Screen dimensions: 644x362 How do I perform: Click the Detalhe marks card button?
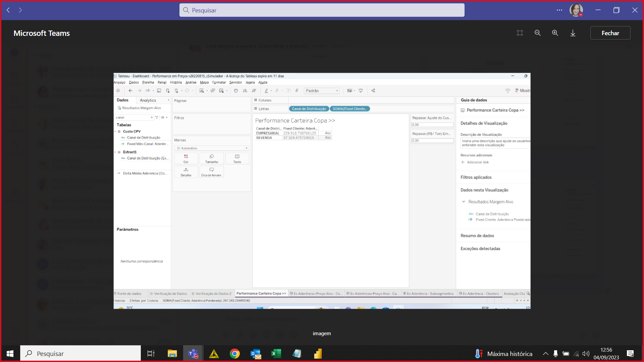click(x=186, y=172)
